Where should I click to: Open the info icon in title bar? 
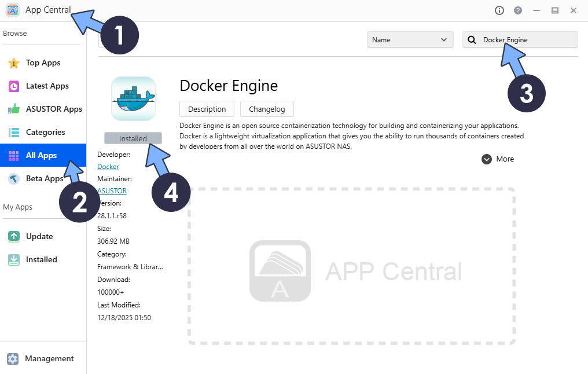(x=499, y=10)
